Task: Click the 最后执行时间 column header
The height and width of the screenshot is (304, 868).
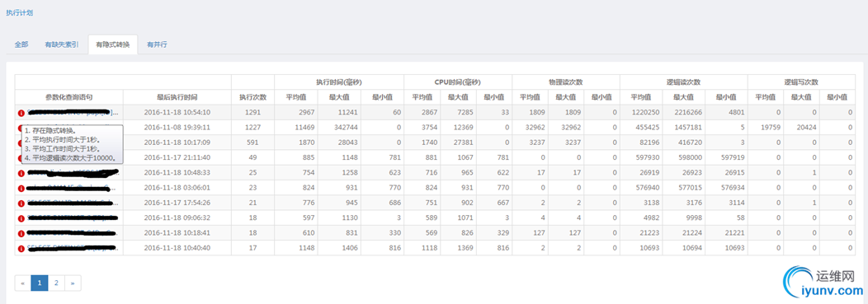Action: pyautogui.click(x=177, y=97)
